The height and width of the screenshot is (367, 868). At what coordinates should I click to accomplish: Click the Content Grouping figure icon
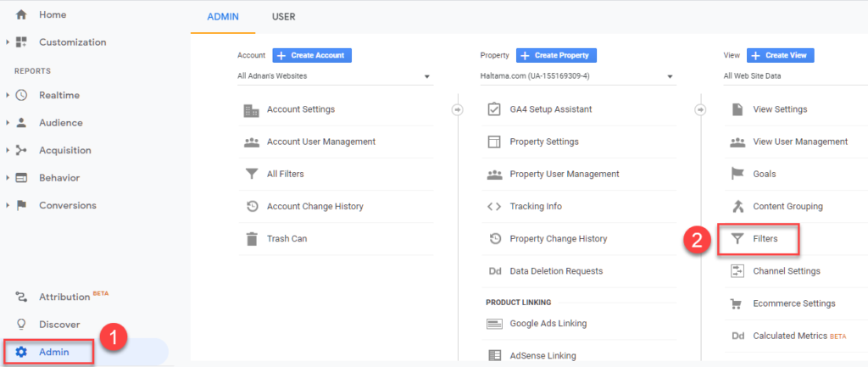click(737, 207)
